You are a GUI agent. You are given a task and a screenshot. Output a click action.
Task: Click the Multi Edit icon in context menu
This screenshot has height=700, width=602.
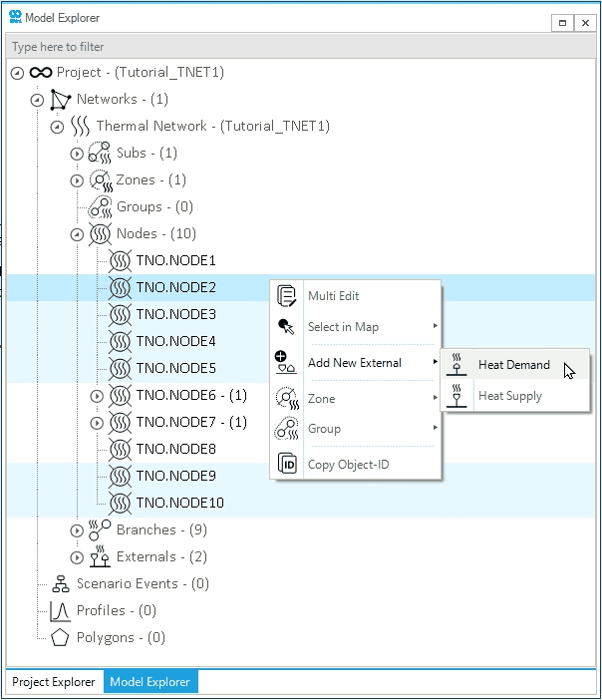288,296
